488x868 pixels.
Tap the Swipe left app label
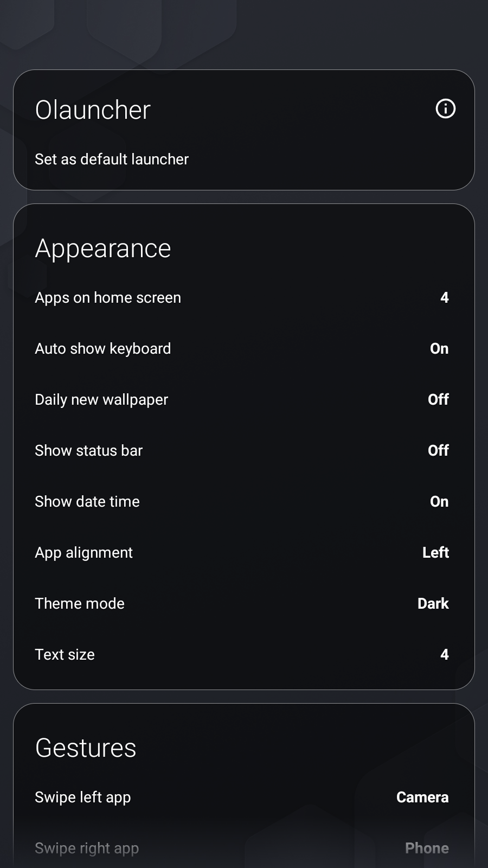click(x=83, y=797)
